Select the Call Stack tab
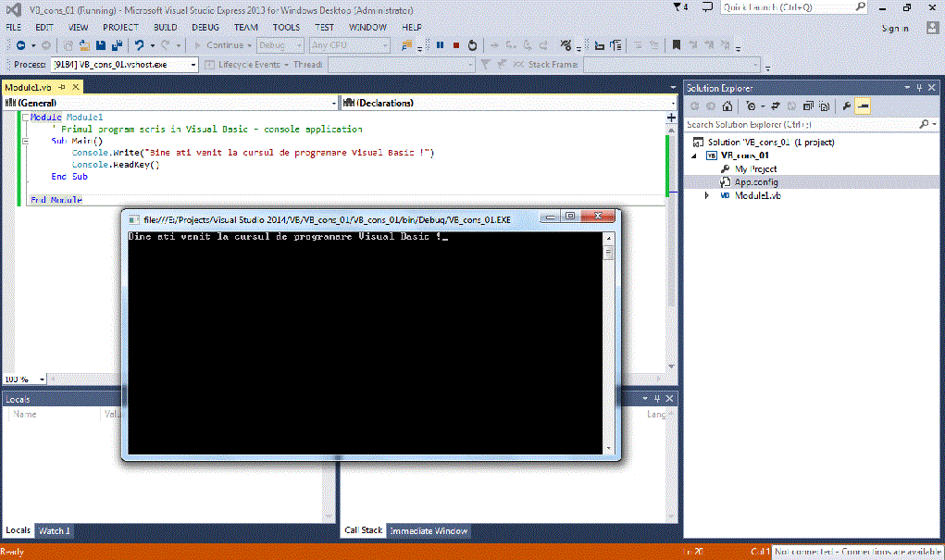 (x=364, y=530)
